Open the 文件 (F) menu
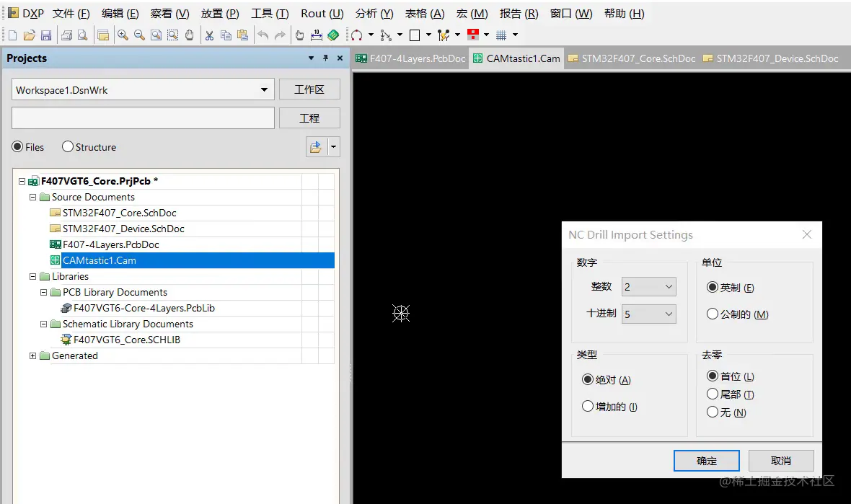 71,14
